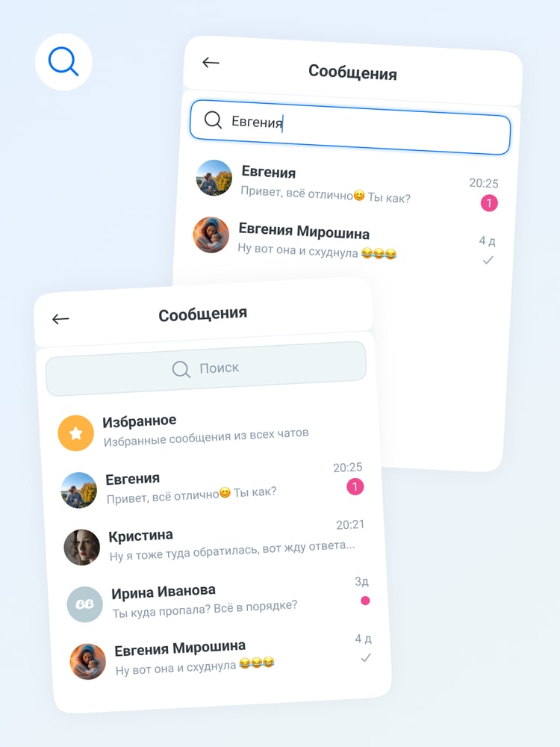Click Евгения Мирошина avatar in search results
This screenshot has width=560, height=747.
pyautogui.click(x=211, y=235)
